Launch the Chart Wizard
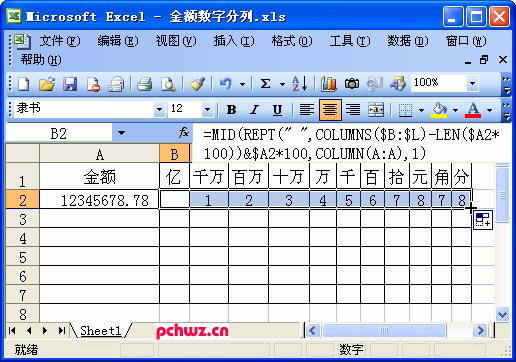This screenshot has height=362, width=516. [x=329, y=84]
